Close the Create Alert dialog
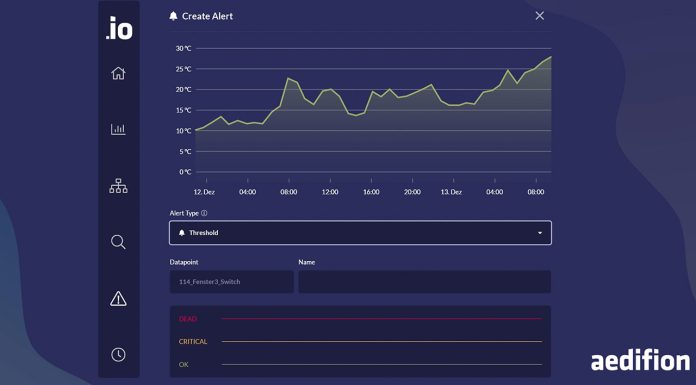This screenshot has height=385, width=696. (x=540, y=16)
